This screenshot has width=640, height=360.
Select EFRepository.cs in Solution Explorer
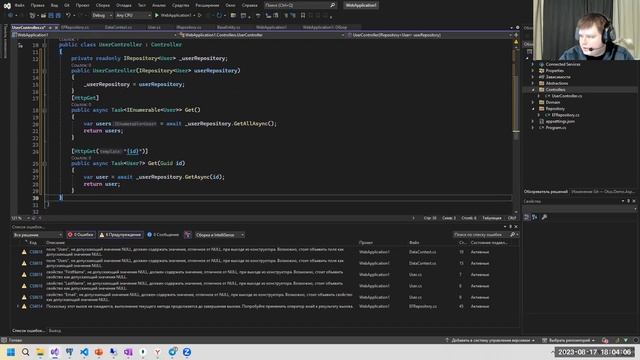coord(565,115)
